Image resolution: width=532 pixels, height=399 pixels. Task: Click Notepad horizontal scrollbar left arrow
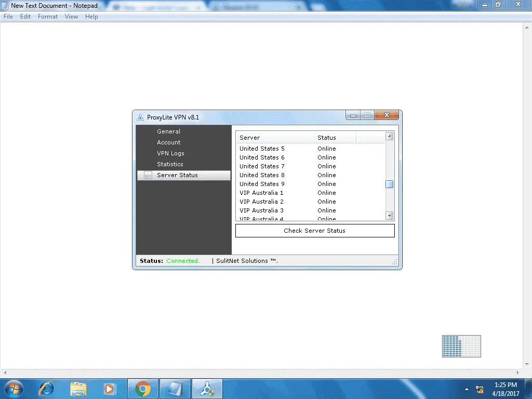(4, 373)
